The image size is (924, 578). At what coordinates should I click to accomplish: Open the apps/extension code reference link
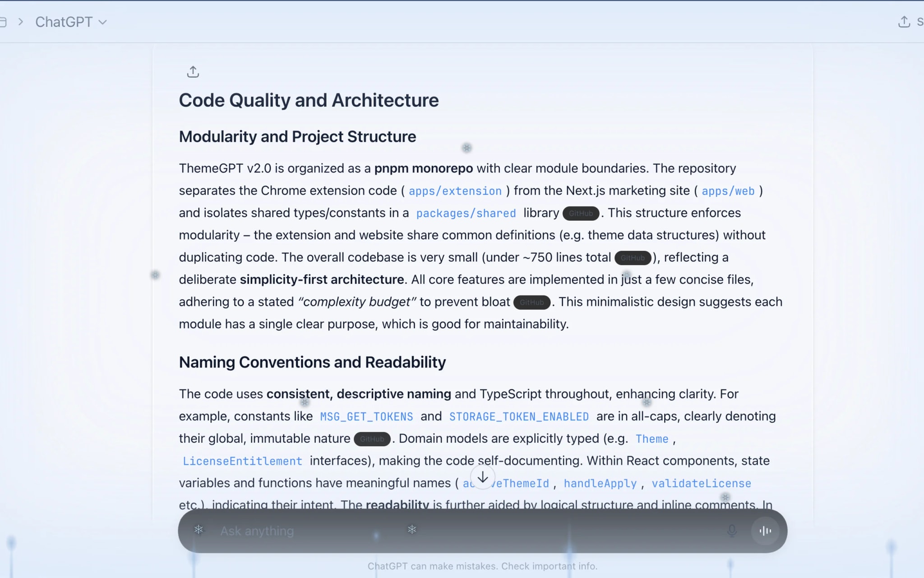[455, 191]
